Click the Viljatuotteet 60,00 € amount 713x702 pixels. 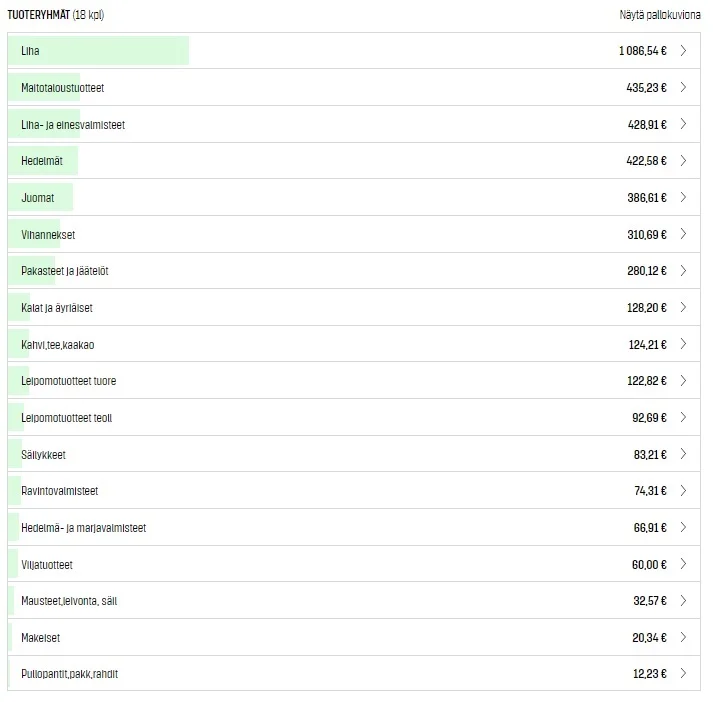pyautogui.click(x=649, y=565)
